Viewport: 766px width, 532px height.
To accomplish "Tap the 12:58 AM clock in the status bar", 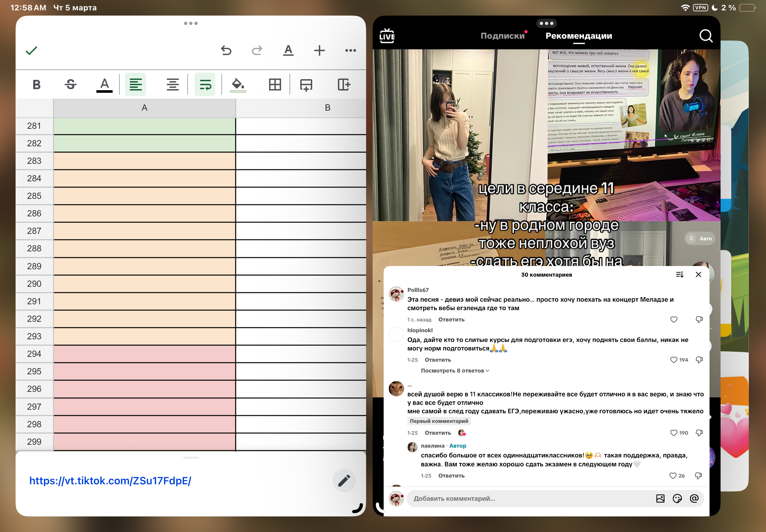I will (28, 7).
